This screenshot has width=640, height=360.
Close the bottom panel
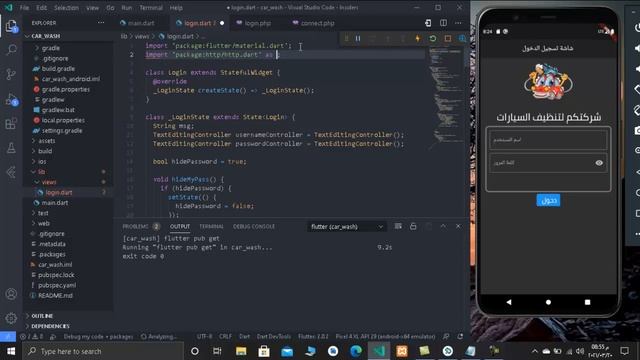[x=458, y=226]
